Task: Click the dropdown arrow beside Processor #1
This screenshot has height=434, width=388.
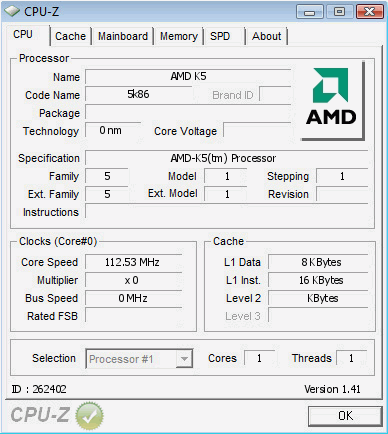Action: tap(184, 359)
